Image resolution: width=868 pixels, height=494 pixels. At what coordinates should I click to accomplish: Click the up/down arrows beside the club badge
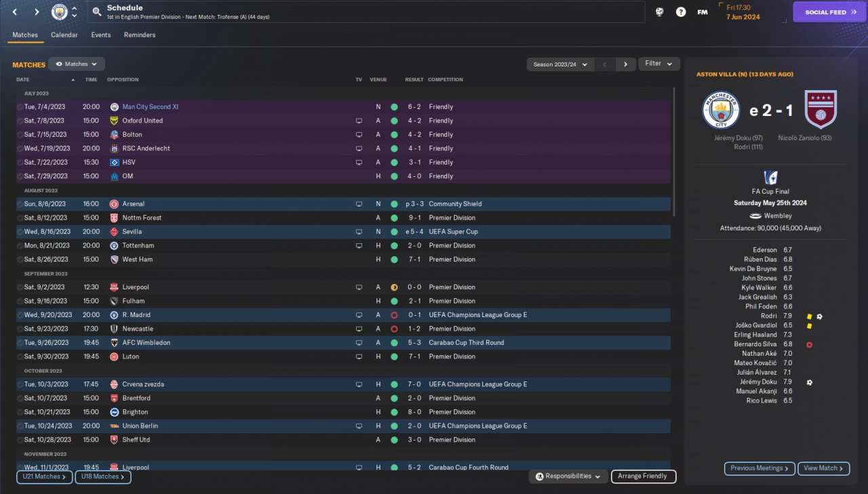pyautogui.click(x=74, y=12)
